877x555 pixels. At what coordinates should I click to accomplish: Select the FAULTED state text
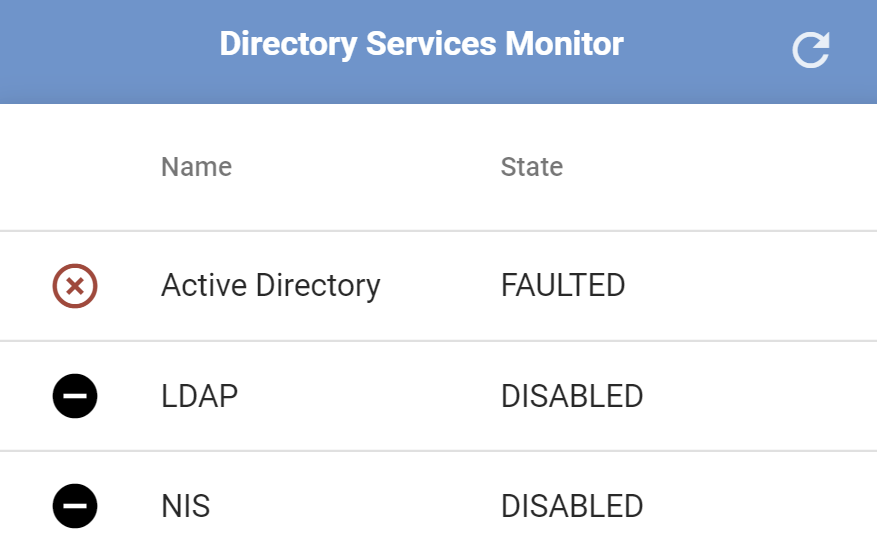pyautogui.click(x=563, y=285)
